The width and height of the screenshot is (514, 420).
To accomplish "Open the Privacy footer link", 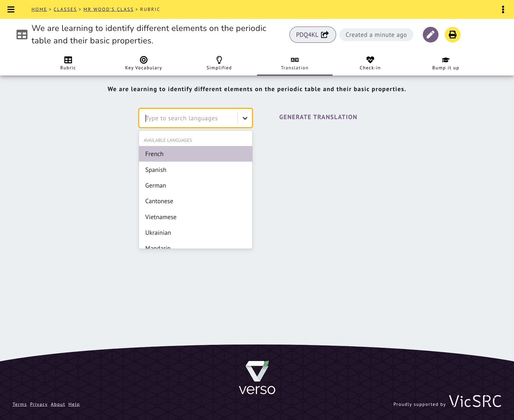I will click(39, 404).
